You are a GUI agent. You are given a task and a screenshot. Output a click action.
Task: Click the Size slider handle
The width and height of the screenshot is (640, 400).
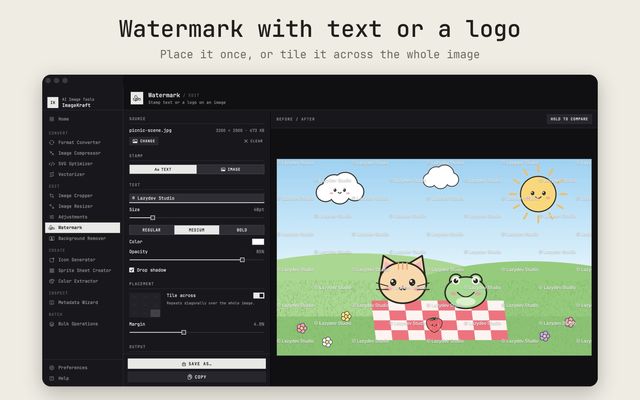[153, 218]
